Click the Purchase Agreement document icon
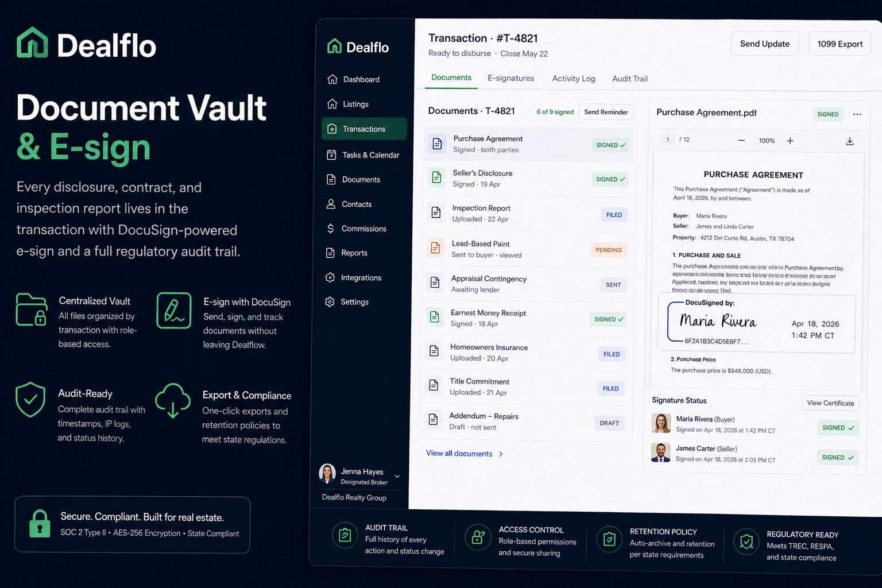This screenshot has height=588, width=882. click(437, 144)
